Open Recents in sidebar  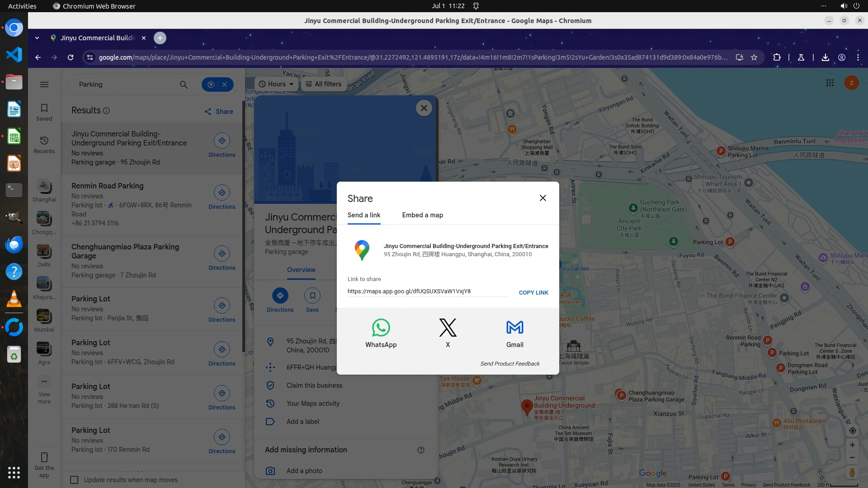(44, 145)
